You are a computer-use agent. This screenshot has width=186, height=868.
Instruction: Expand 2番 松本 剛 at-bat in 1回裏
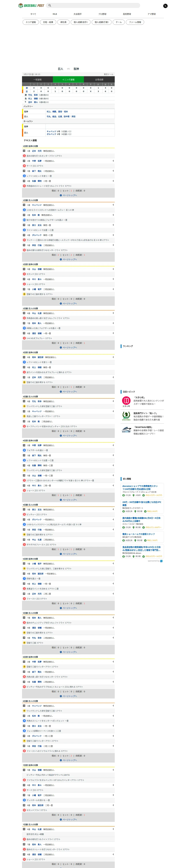click(113, 215)
